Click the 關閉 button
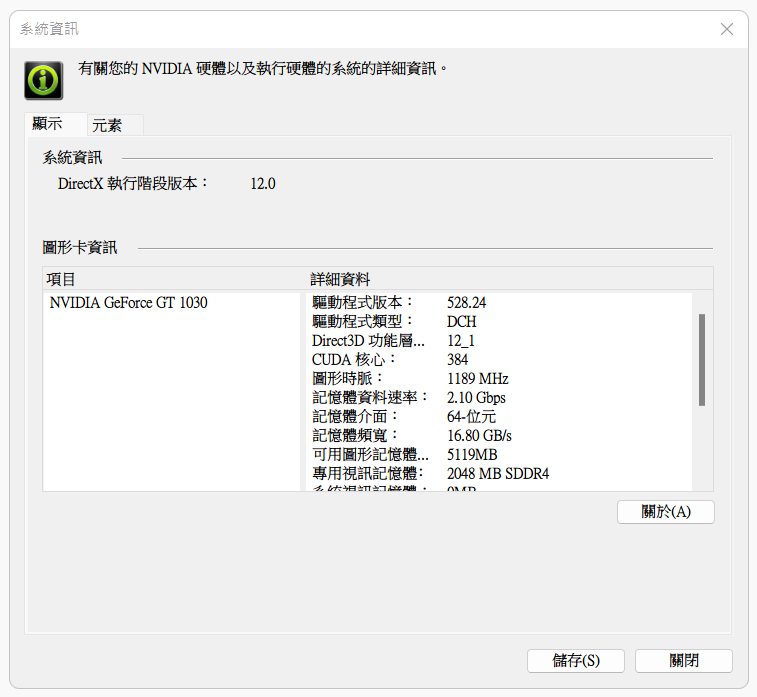The width and height of the screenshot is (757, 697). tap(684, 660)
